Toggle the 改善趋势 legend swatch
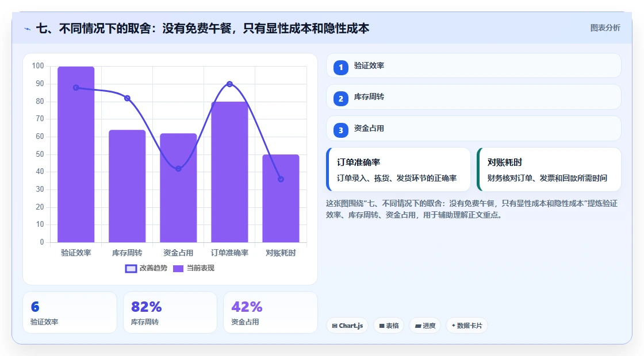The image size is (644, 356). pyautogui.click(x=131, y=269)
